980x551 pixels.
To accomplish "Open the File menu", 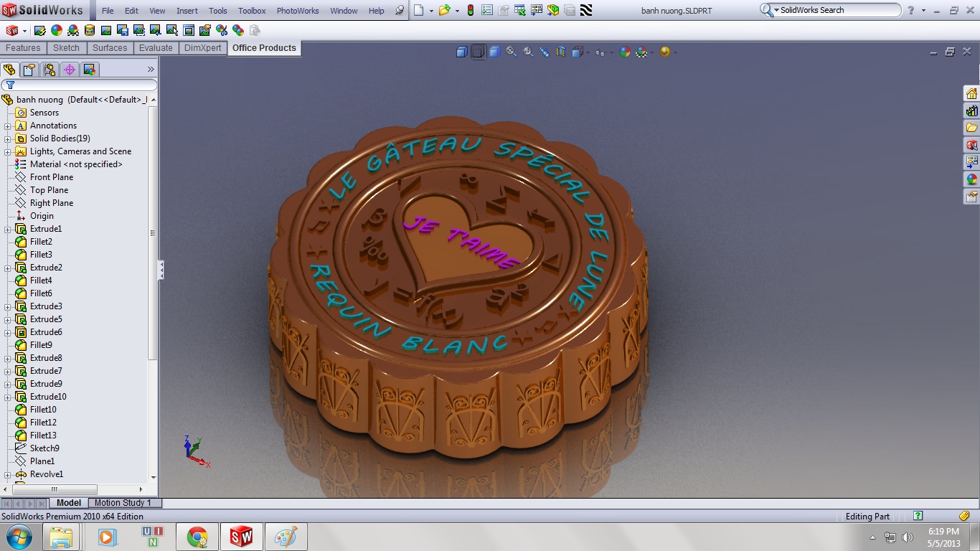I will (108, 11).
